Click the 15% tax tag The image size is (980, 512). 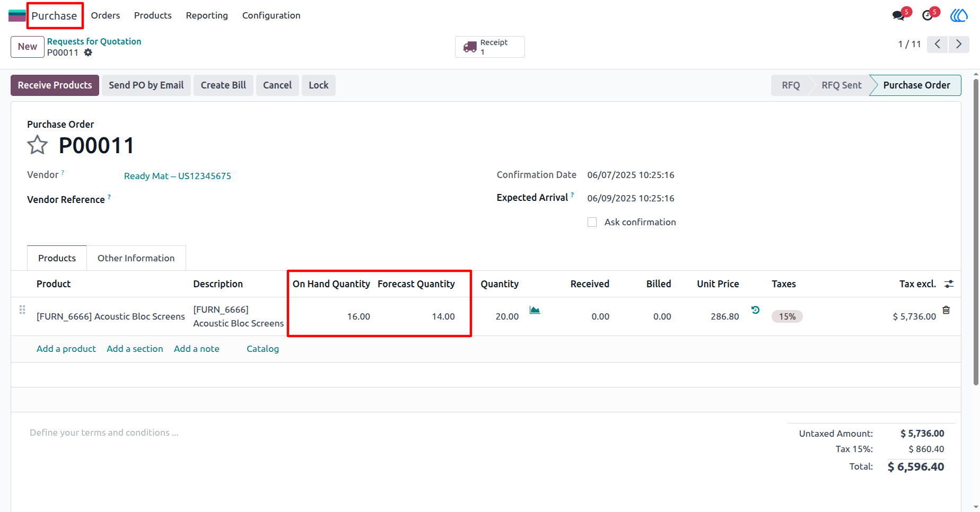(787, 316)
